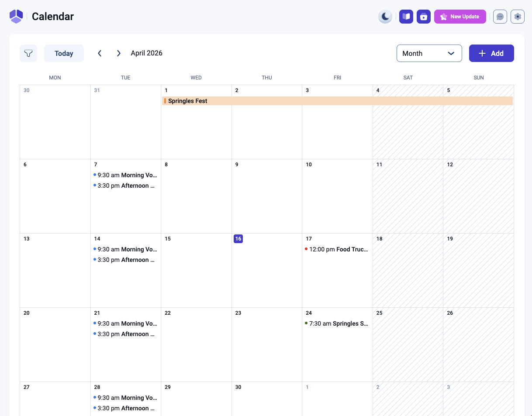Click the app logo icon

pos(16,17)
